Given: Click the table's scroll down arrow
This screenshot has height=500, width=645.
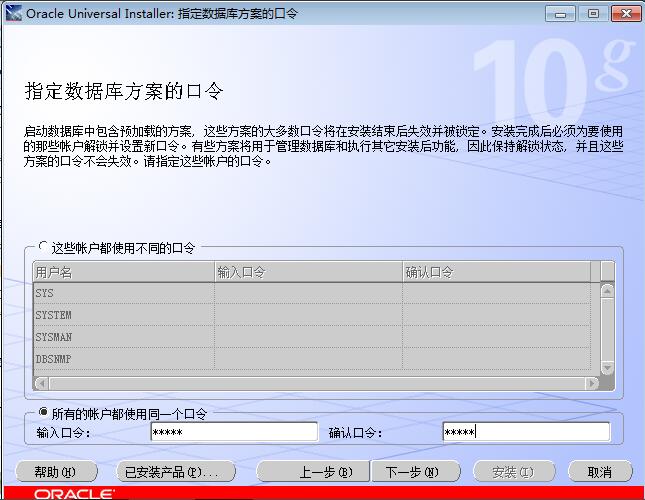Looking at the screenshot, I should (x=608, y=367).
